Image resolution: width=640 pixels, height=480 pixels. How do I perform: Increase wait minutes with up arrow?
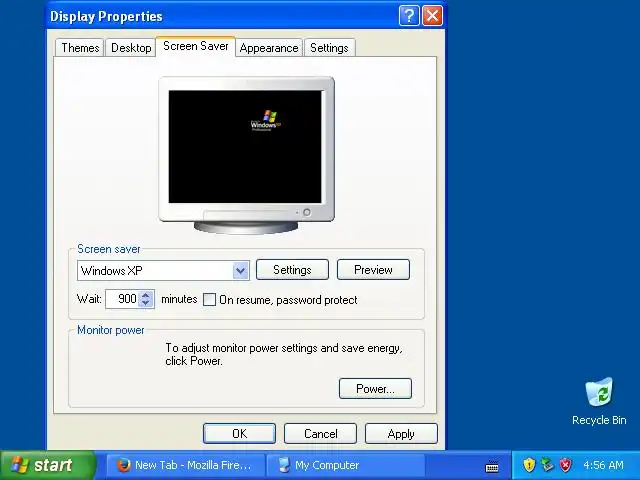(146, 295)
